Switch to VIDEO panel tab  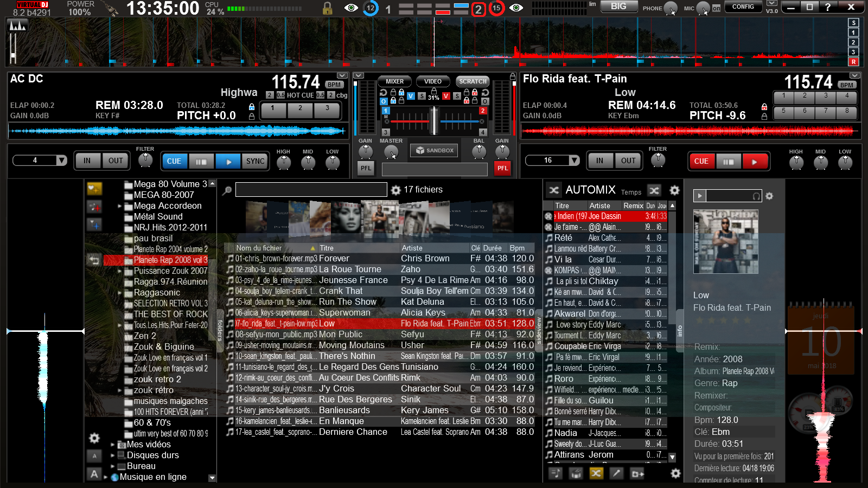coord(433,81)
